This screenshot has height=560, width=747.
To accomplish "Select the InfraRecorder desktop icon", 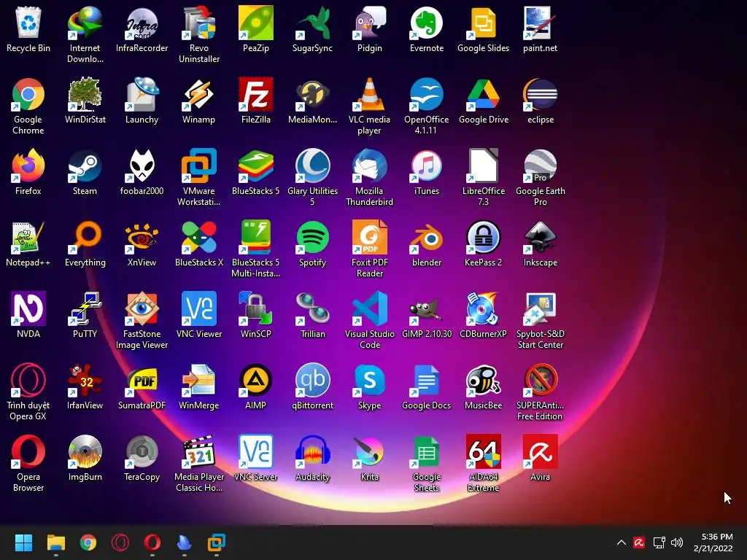I will tap(142, 23).
